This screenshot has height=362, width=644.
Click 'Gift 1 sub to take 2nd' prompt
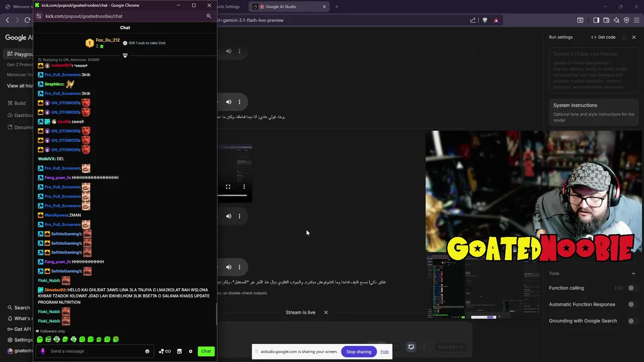coord(144,43)
